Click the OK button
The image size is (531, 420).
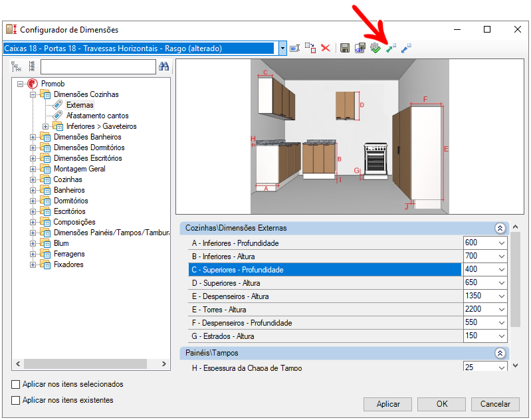point(441,404)
